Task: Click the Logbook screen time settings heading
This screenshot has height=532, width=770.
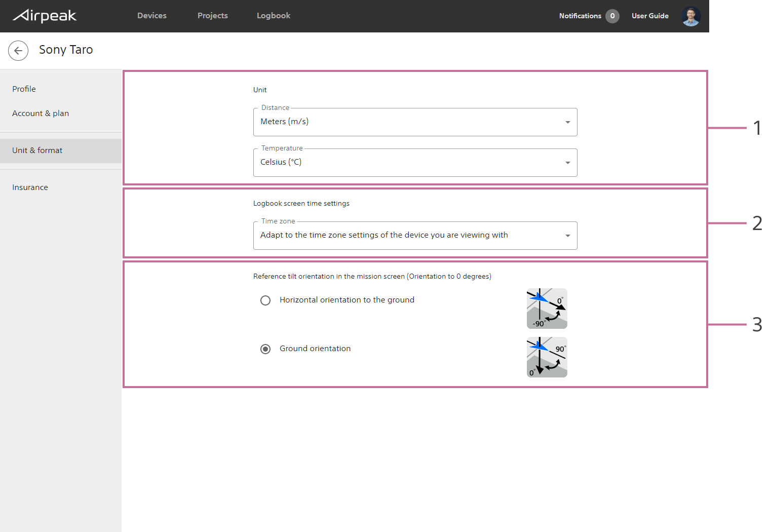Action: (x=301, y=204)
